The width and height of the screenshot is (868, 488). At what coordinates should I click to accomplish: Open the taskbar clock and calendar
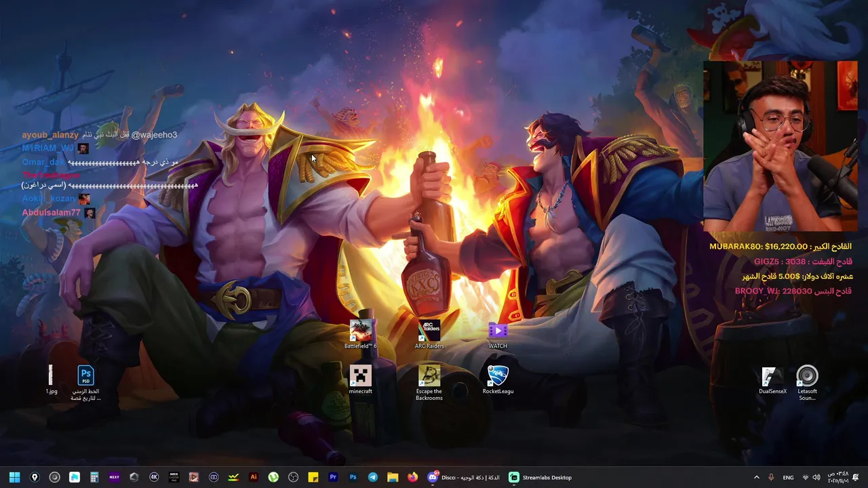[838, 477]
